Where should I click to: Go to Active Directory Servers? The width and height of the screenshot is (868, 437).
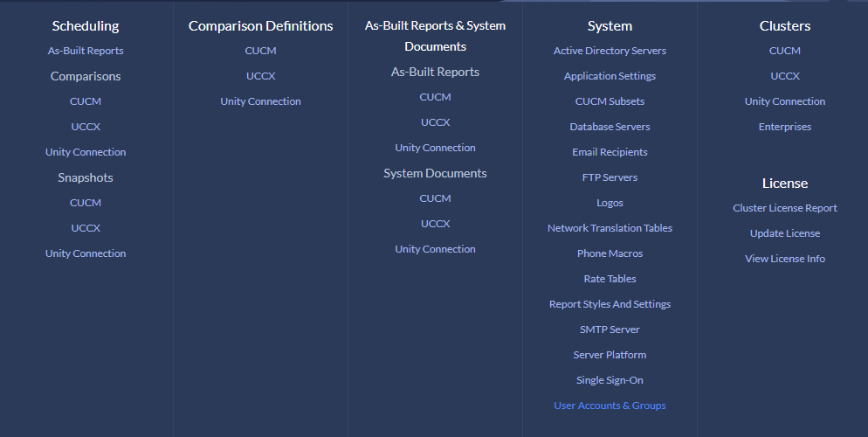pos(610,51)
